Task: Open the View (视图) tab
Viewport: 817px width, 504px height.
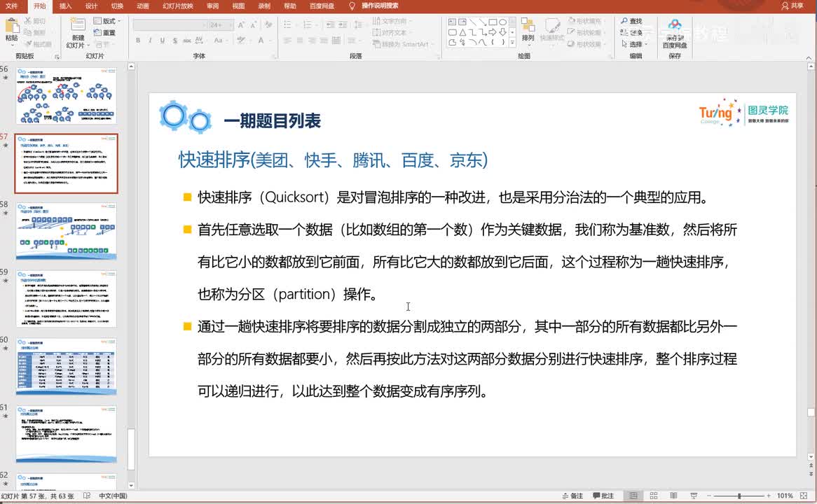Action: [x=238, y=6]
